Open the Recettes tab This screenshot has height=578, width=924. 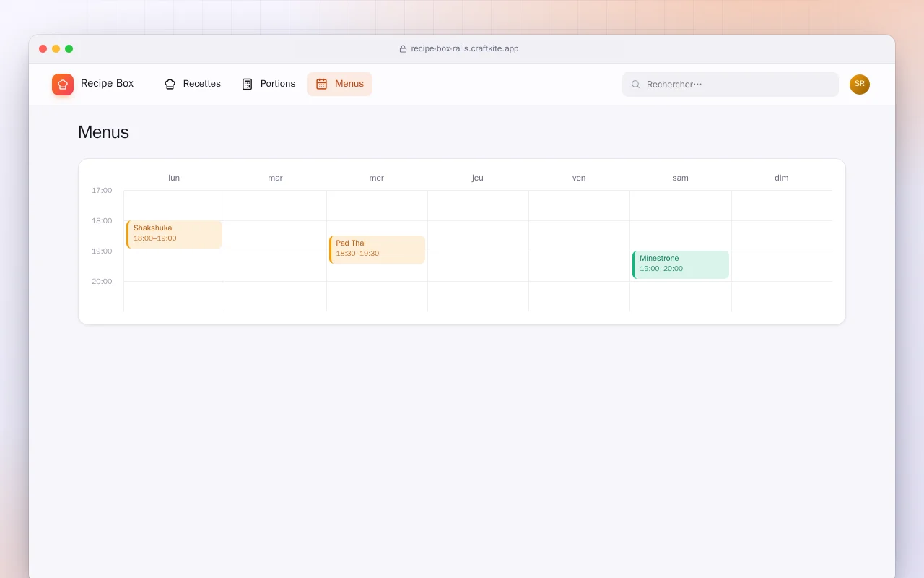click(193, 84)
